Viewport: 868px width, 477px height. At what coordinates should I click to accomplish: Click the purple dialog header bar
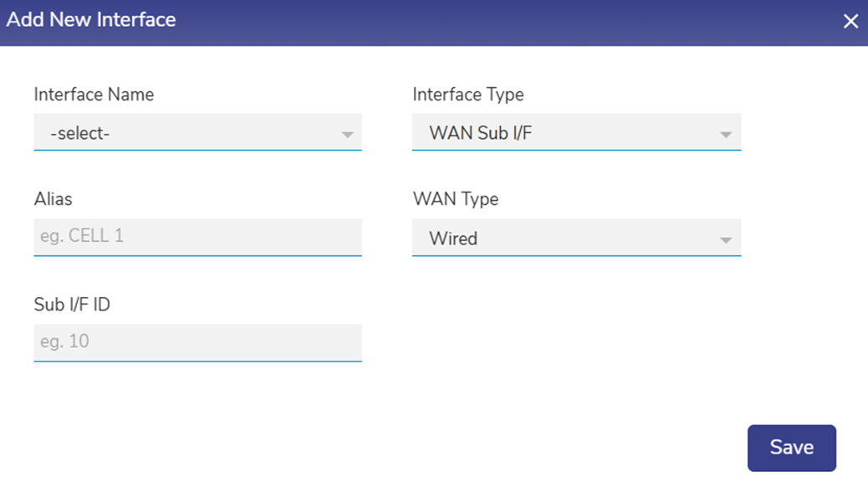[502, 22]
